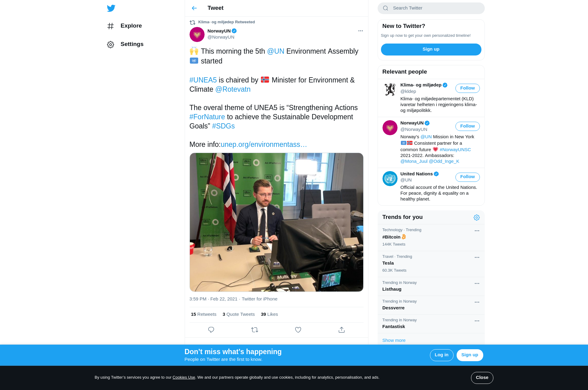Open more options for Bitcoin trend
This screenshot has height=390, width=588.
pos(477,231)
